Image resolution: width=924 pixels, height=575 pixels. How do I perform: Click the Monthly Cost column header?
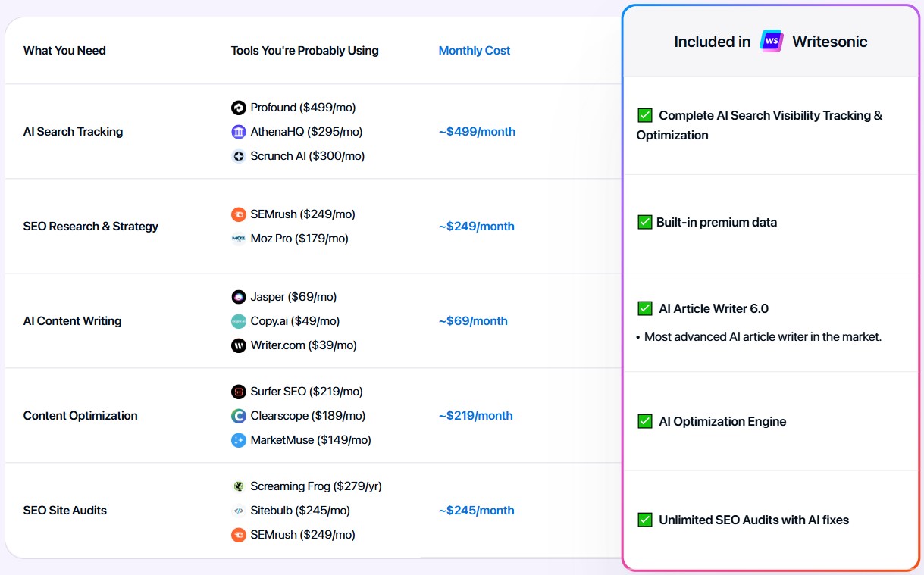tap(475, 51)
